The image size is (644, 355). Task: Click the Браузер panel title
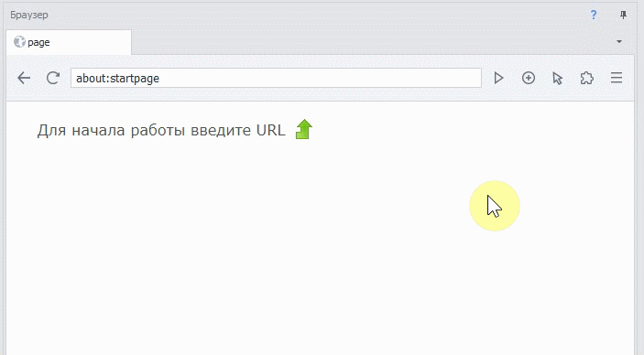pyautogui.click(x=29, y=16)
